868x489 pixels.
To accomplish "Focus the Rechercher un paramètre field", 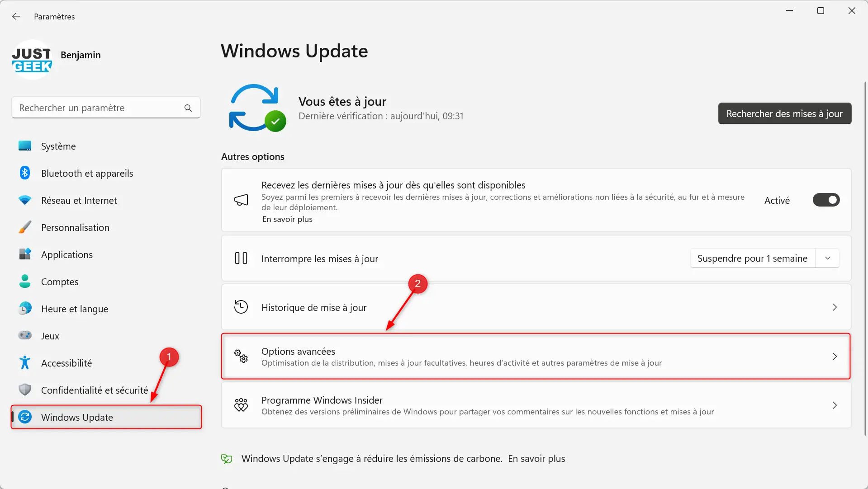I will [x=106, y=108].
